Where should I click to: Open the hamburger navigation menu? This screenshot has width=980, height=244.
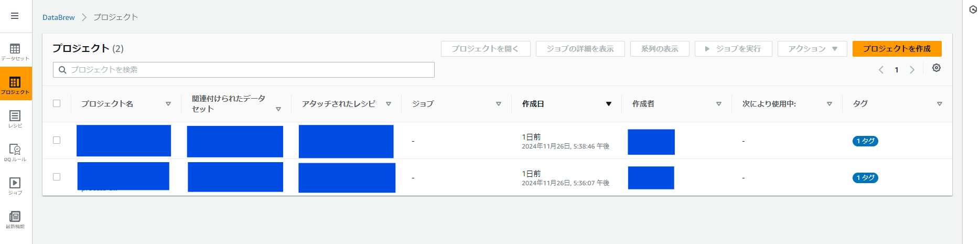tap(15, 16)
